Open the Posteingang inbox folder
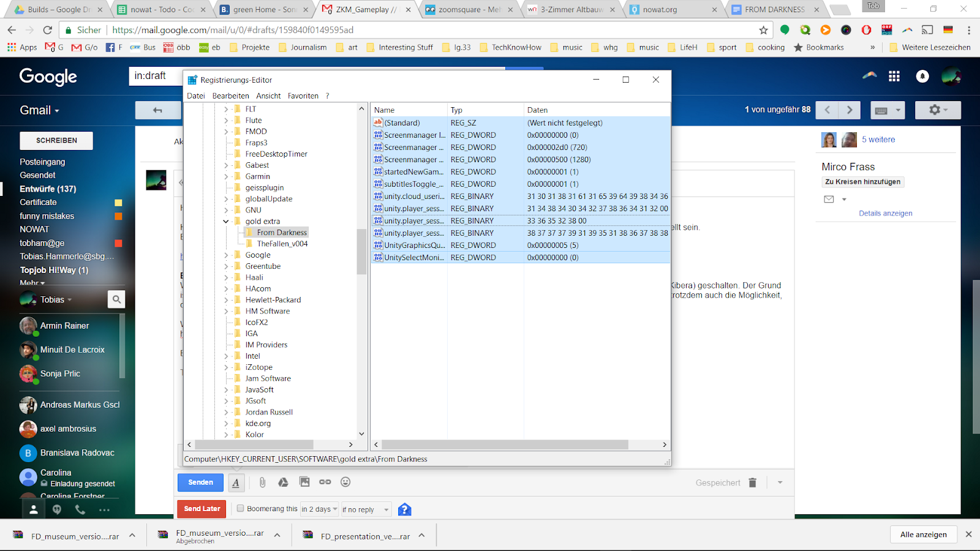 [42, 162]
